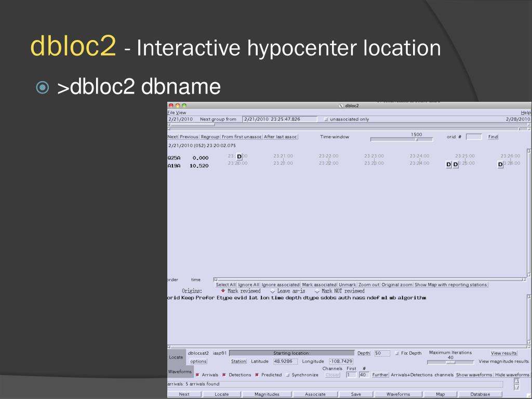Click the bottom Save button

pyautogui.click(x=356, y=394)
